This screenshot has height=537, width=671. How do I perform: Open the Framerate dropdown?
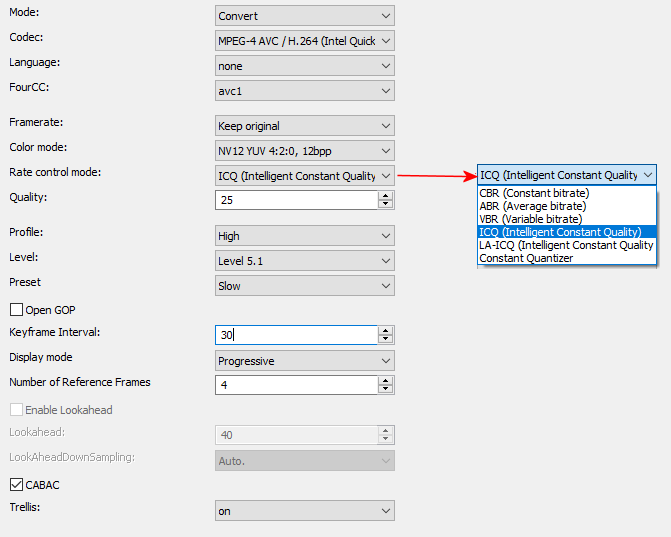[x=305, y=126]
